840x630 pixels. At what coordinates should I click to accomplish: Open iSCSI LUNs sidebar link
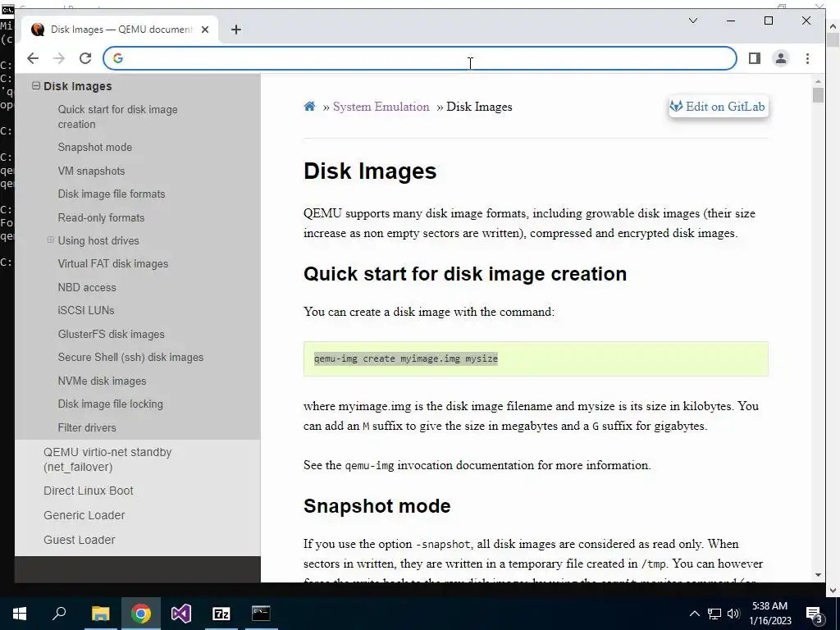[x=85, y=310]
